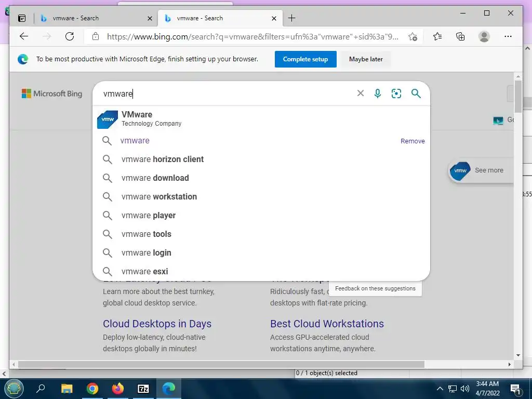Screen dimensions: 532x399
Task: Open notification center icon
Action: (515, 389)
